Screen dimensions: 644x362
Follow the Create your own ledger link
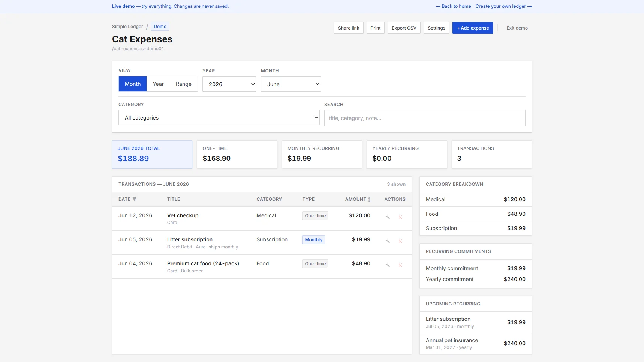504,6
